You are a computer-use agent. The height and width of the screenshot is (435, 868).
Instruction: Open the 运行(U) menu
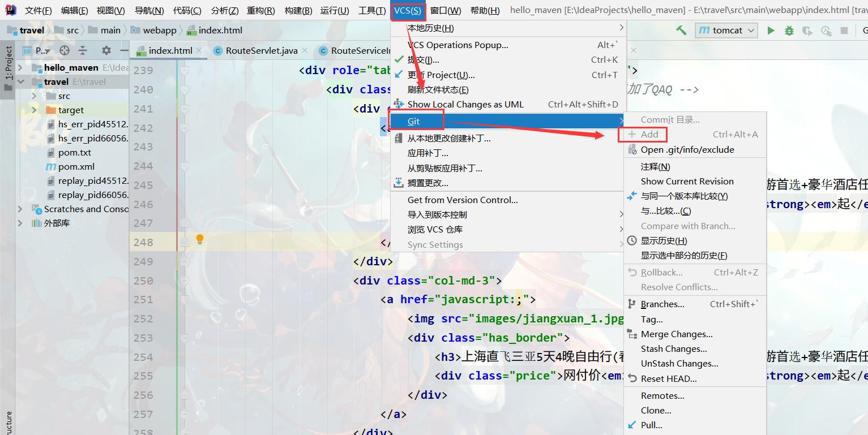point(335,11)
